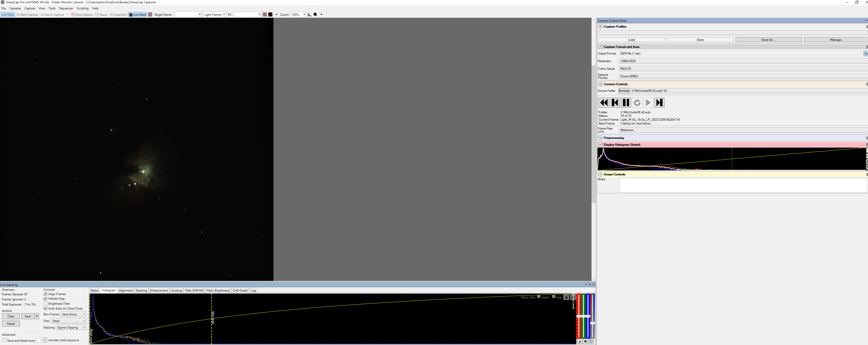The width and height of the screenshot is (868, 345).
Task: Toggle the Log horizontal axis checkbox
Action: pyautogui.click(x=554, y=297)
